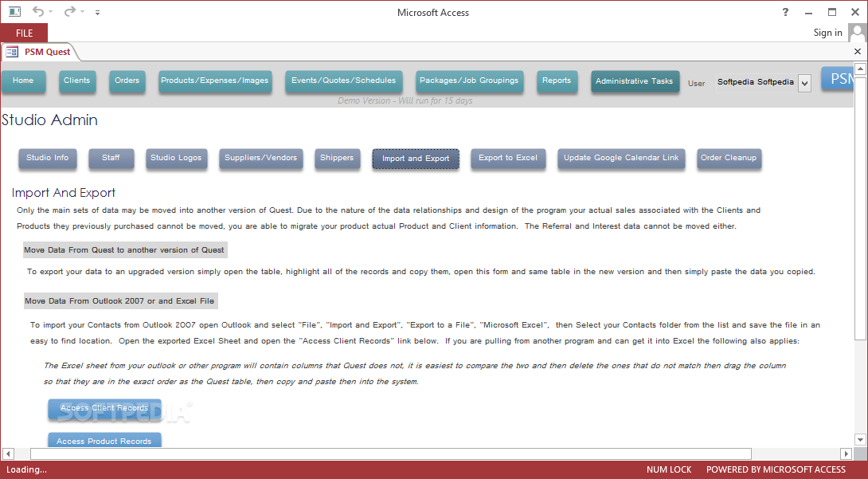The image size is (868, 479).
Task: Open Events/Quotes/Schedules section
Action: pos(344,80)
